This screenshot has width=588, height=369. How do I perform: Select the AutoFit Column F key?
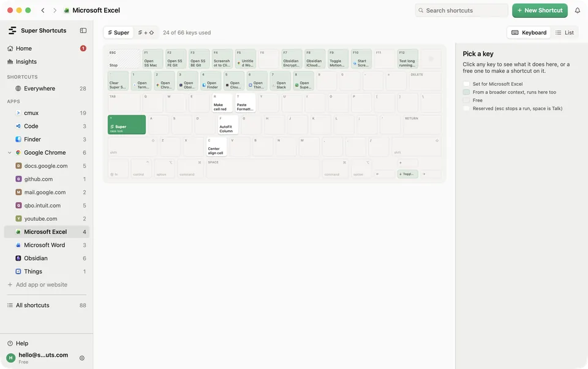click(228, 125)
